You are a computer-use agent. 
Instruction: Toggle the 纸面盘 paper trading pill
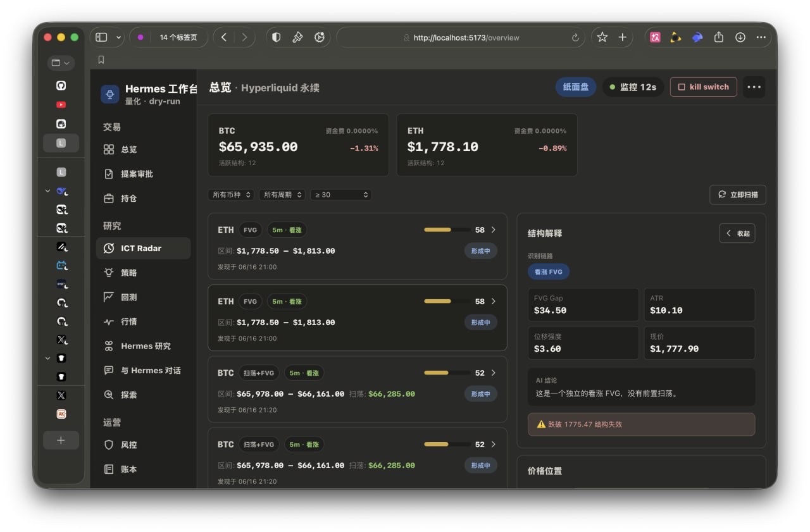pos(576,87)
